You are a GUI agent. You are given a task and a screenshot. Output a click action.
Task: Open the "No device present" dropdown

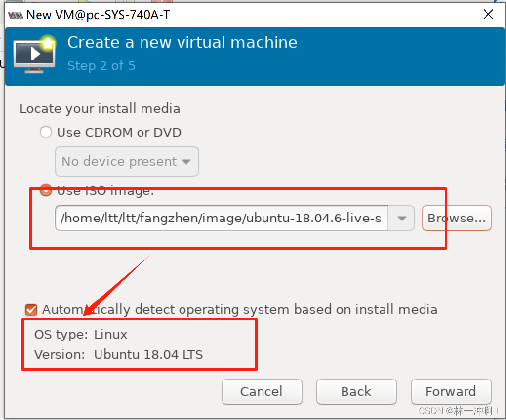126,161
